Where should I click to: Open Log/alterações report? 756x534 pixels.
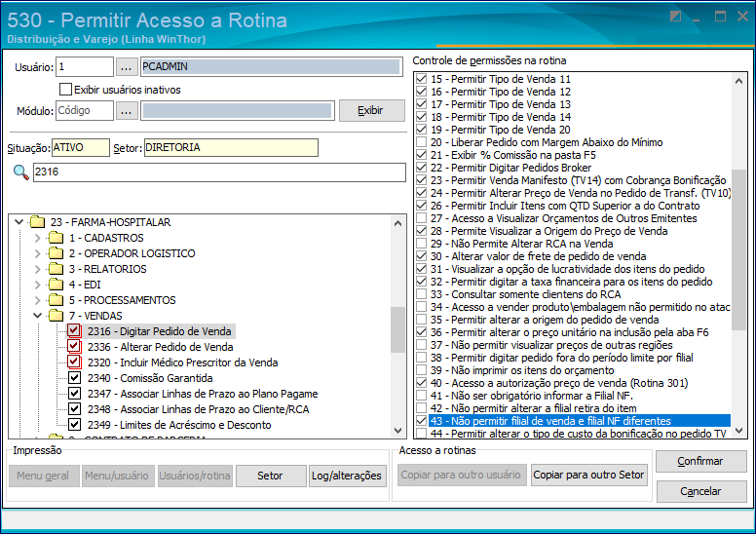point(347,476)
